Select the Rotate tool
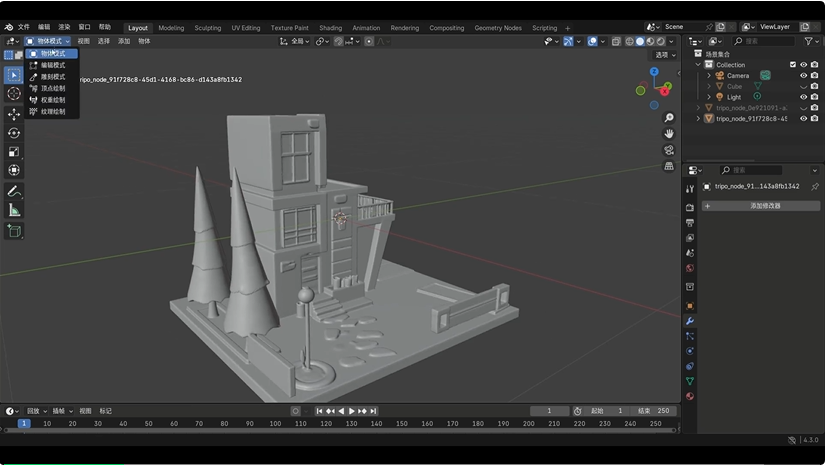This screenshot has width=829, height=466. (x=14, y=133)
